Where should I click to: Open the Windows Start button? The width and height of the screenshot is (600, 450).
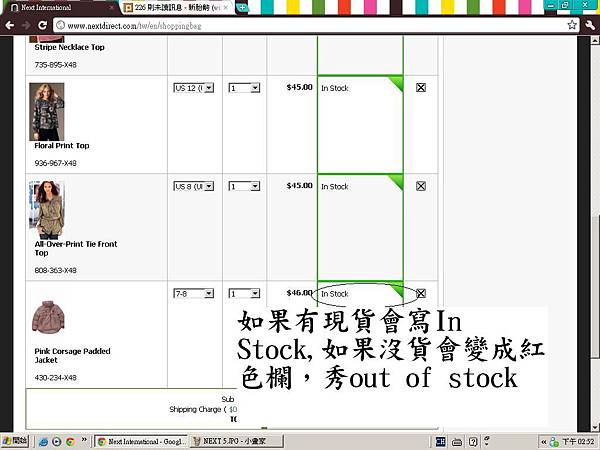15,441
